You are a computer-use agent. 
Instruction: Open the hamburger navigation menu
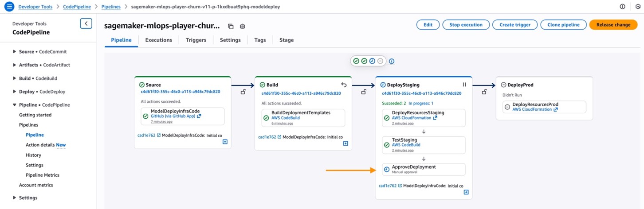(9, 7)
